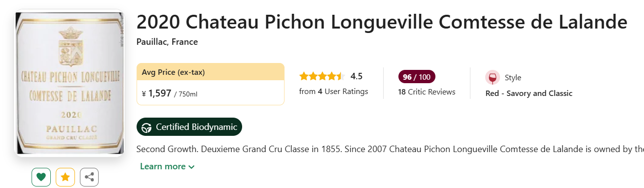Click the five-star user rating
The width and height of the screenshot is (644, 188).
coord(321,76)
